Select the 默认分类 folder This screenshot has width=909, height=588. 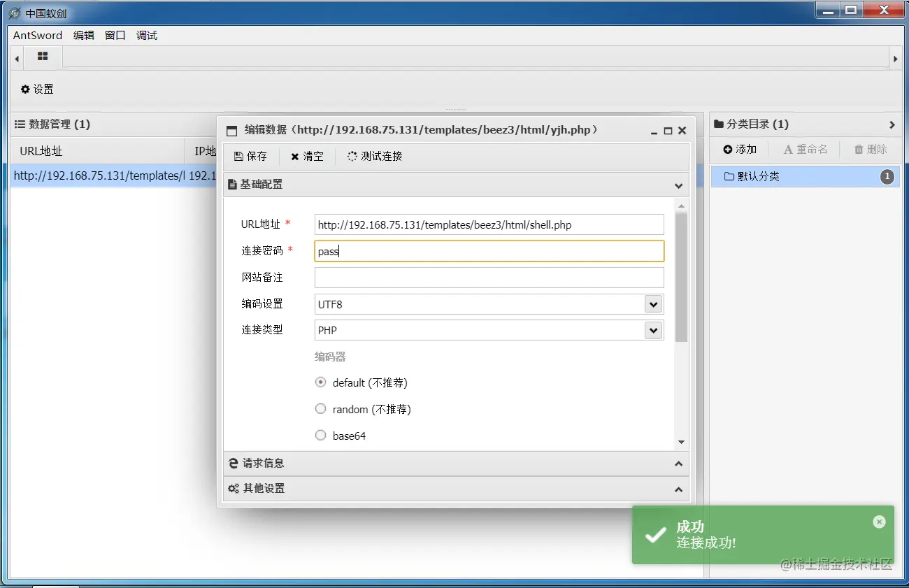tap(805, 176)
